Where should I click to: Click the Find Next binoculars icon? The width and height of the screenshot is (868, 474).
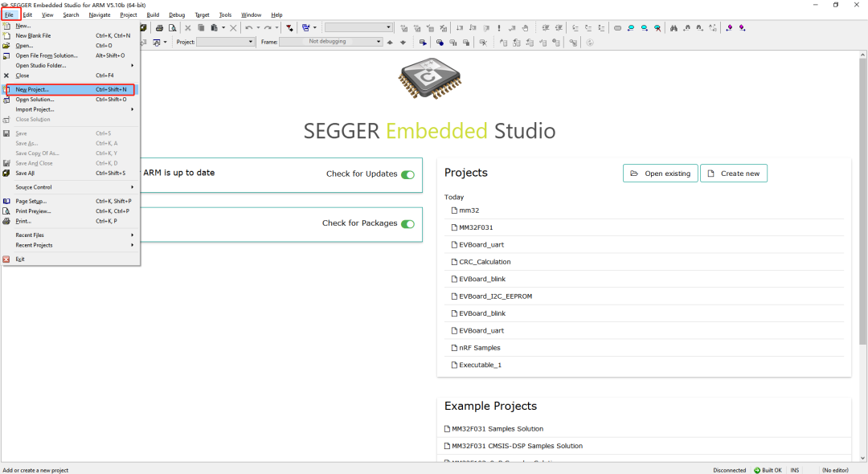tap(700, 27)
